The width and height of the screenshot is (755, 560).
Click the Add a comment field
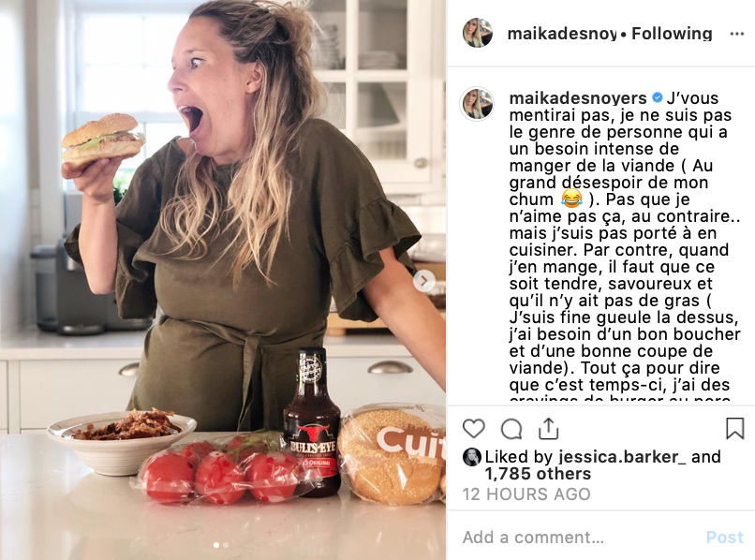tap(578, 537)
